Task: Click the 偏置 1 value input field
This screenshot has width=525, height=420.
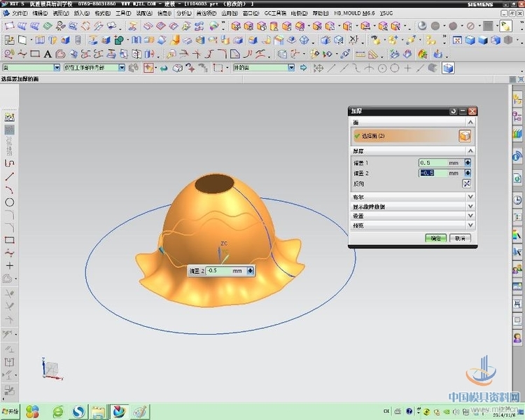Action: tap(433, 162)
